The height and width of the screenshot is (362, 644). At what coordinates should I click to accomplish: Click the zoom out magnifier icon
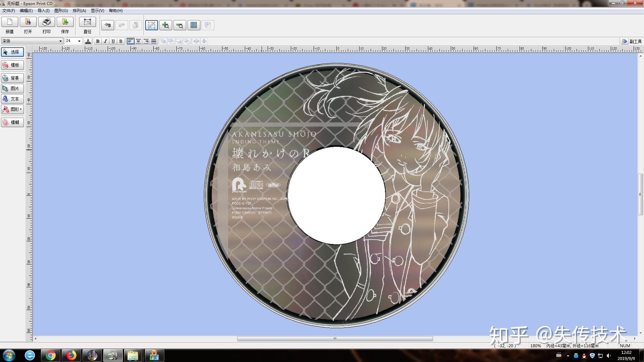180,25
